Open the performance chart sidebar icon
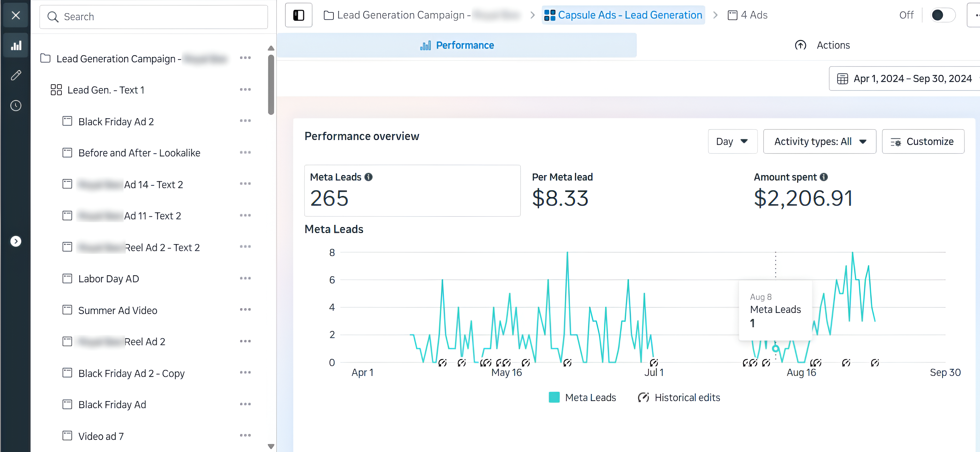 (16, 46)
